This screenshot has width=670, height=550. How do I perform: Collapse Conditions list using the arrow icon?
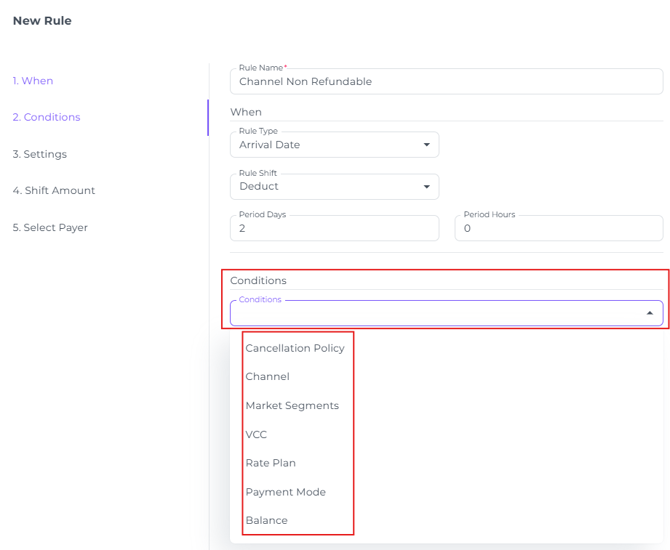coord(649,313)
